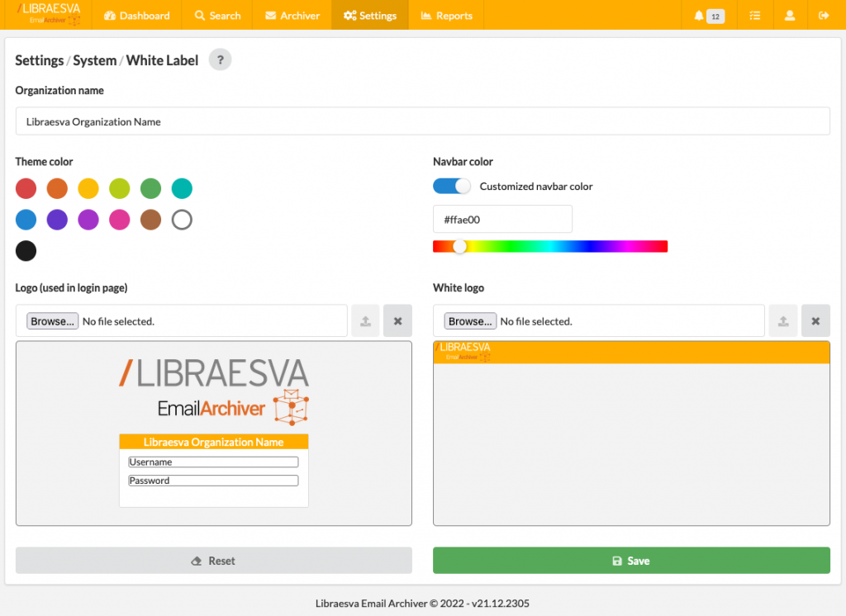This screenshot has width=846, height=616.
Task: Go to System breadcrumb
Action: pyautogui.click(x=94, y=60)
